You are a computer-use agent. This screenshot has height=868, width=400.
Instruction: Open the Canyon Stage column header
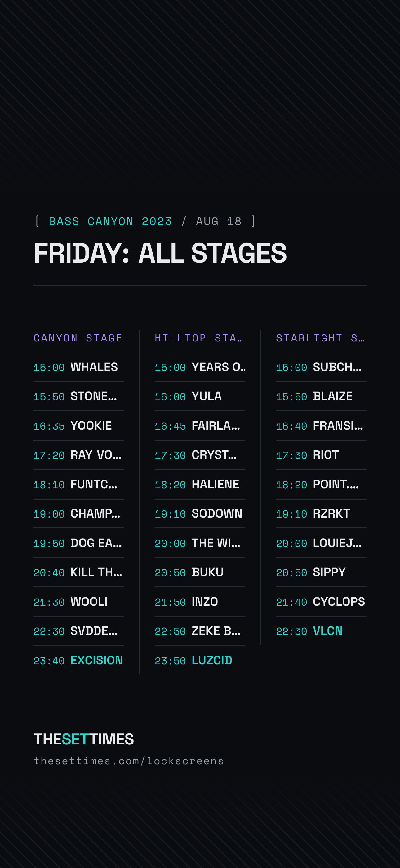78,338
